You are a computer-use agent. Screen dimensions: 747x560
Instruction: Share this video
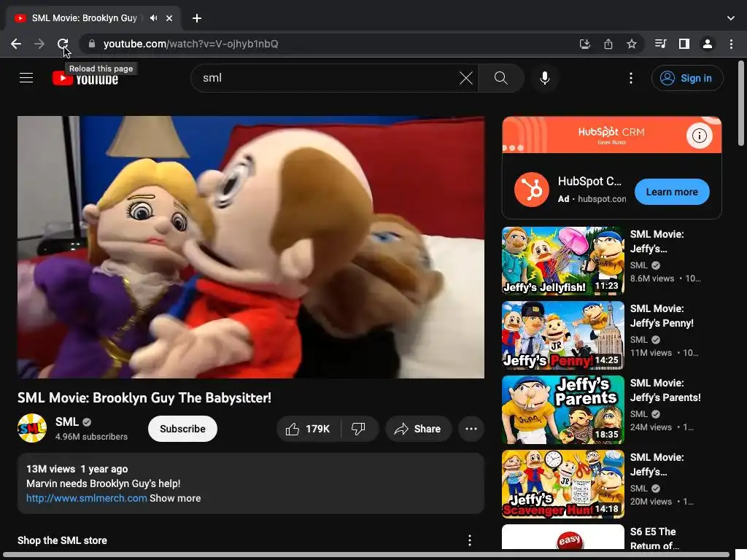click(418, 429)
